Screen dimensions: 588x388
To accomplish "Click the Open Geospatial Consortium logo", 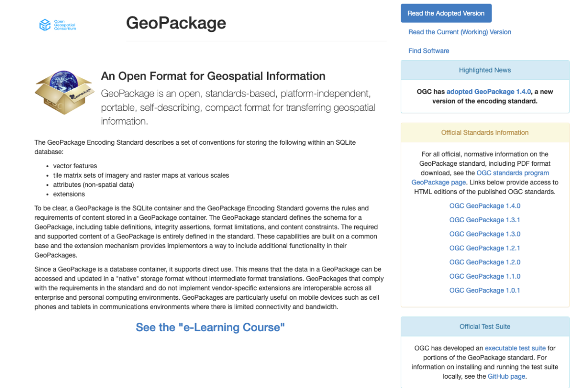I will coord(57,25).
